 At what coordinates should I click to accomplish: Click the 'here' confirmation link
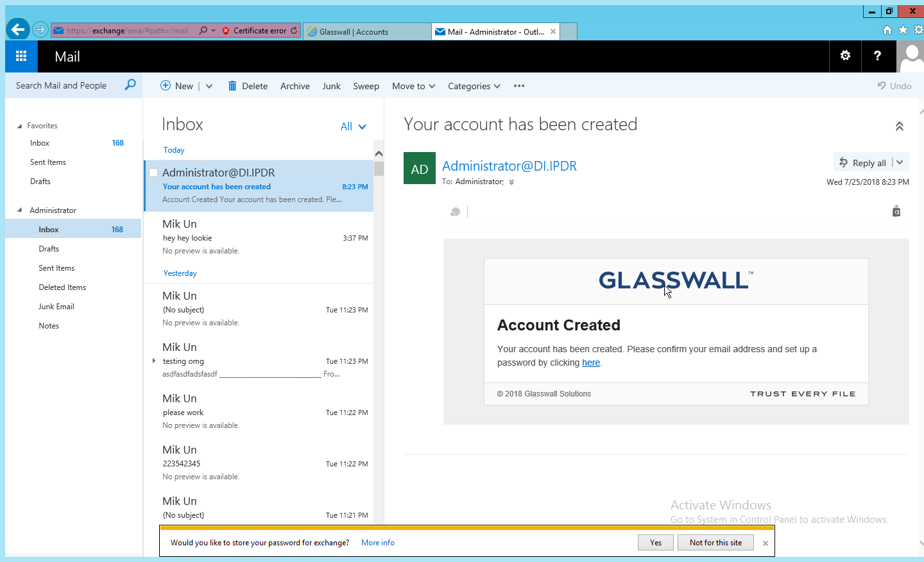point(590,362)
